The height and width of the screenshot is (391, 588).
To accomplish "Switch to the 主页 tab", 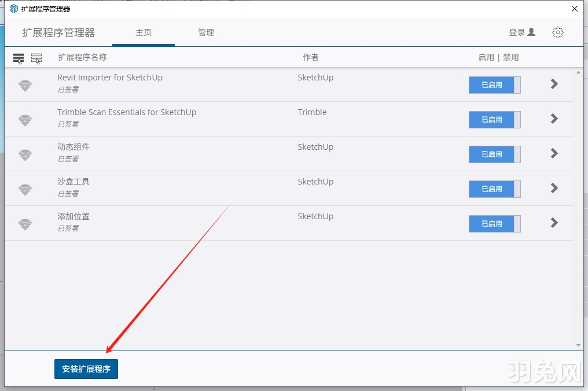I will (x=144, y=32).
